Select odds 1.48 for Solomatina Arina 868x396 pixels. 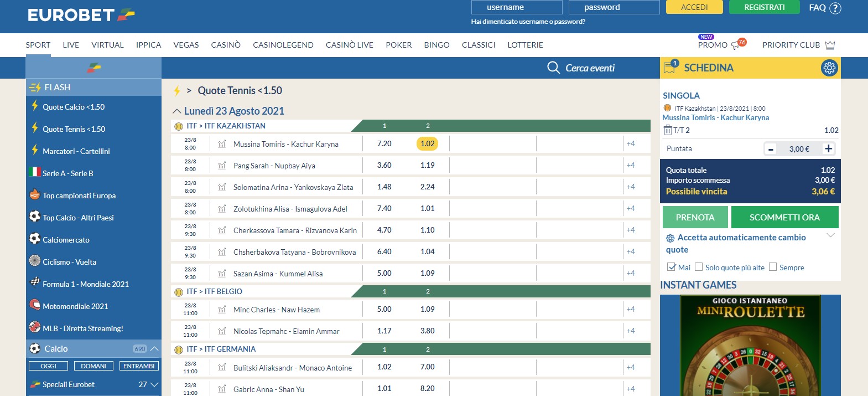click(x=384, y=187)
